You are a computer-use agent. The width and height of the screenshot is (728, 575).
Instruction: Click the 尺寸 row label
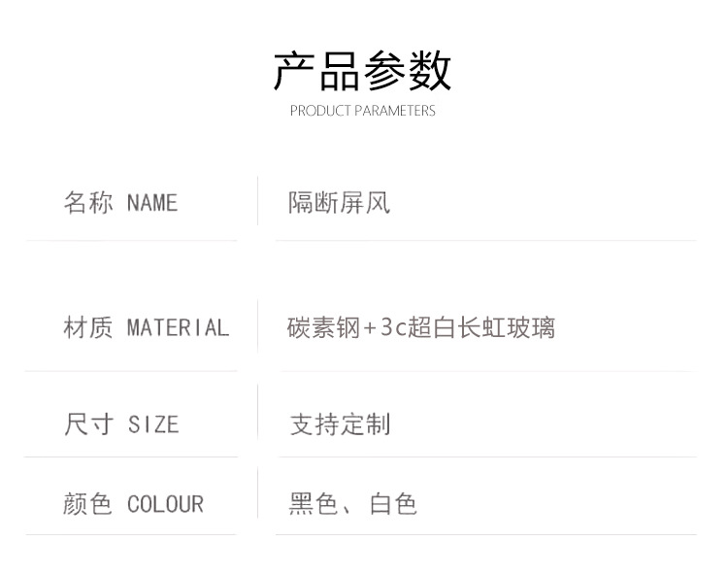(x=88, y=424)
